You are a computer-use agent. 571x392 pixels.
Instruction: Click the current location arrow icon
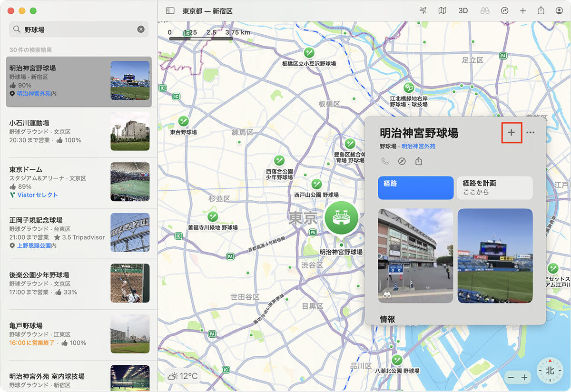[x=423, y=10]
